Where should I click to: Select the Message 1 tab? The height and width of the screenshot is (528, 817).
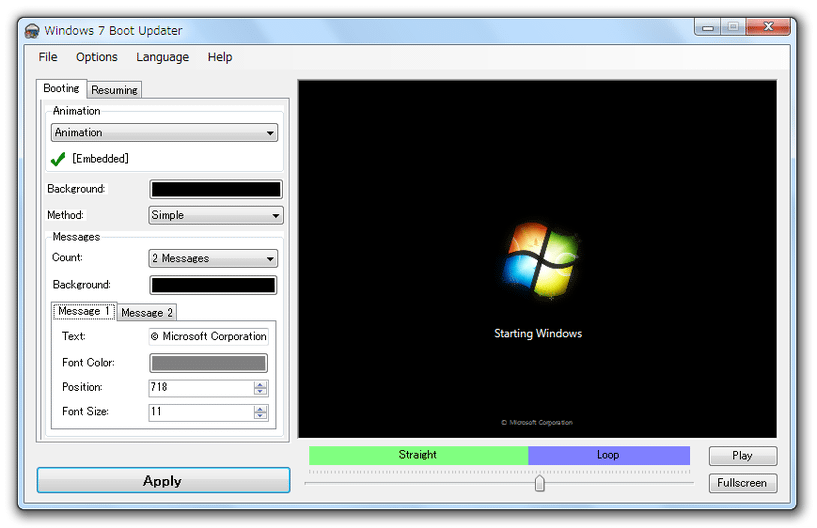[84, 311]
